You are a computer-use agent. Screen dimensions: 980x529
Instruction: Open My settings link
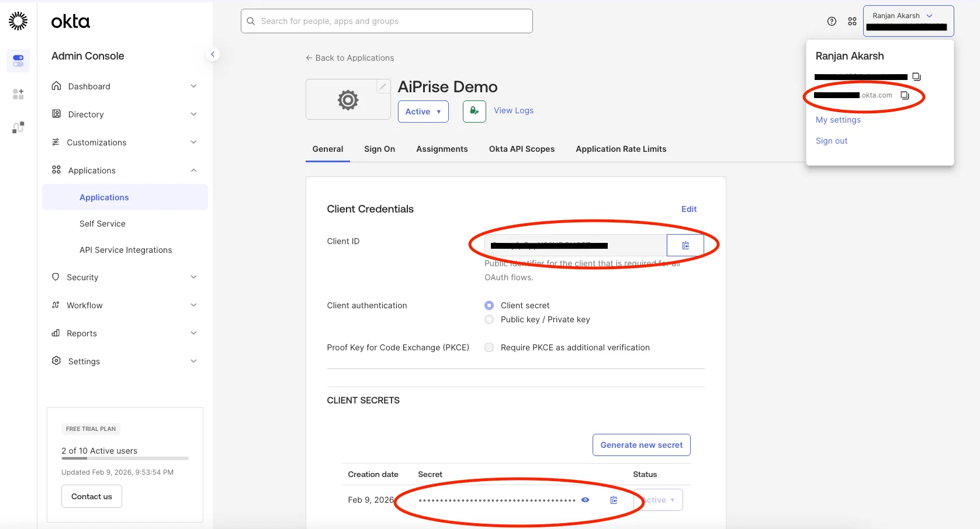tap(838, 120)
